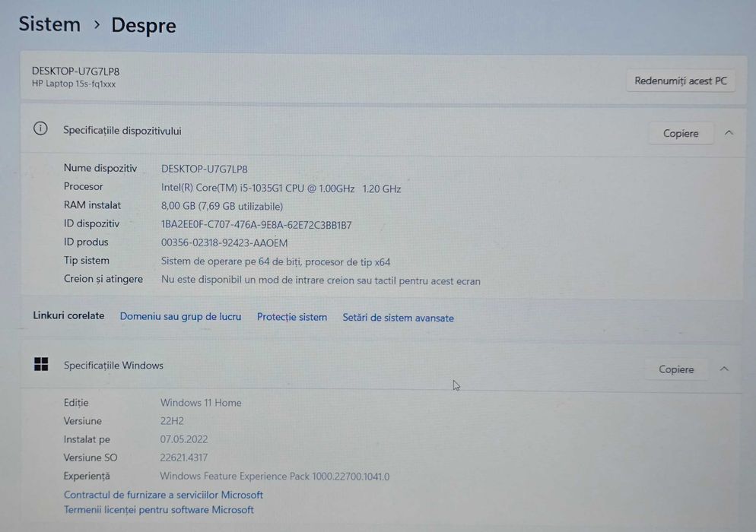Viewport: 756px width, 532px height.
Task: Select the Windows 11 Home edition value
Action: coord(201,403)
